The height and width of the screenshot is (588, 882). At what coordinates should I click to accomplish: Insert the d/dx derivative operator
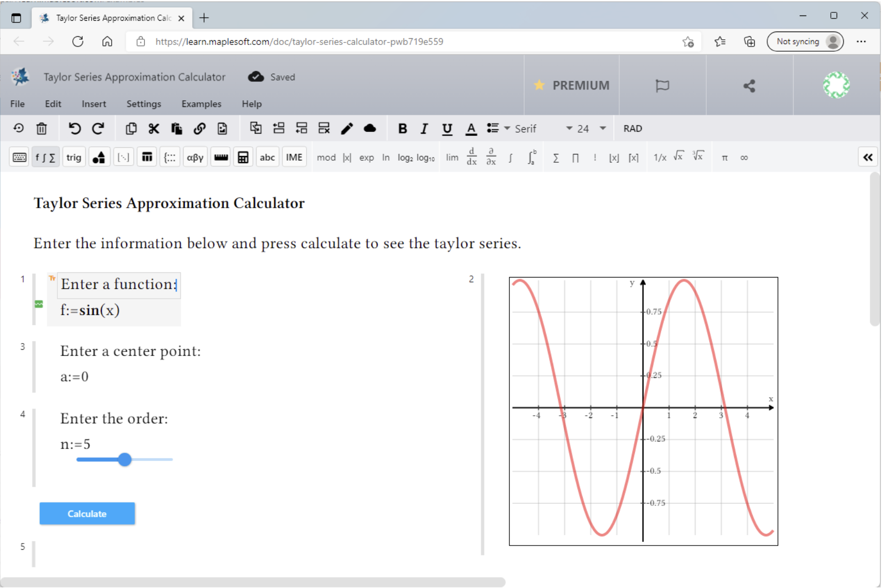pos(472,157)
